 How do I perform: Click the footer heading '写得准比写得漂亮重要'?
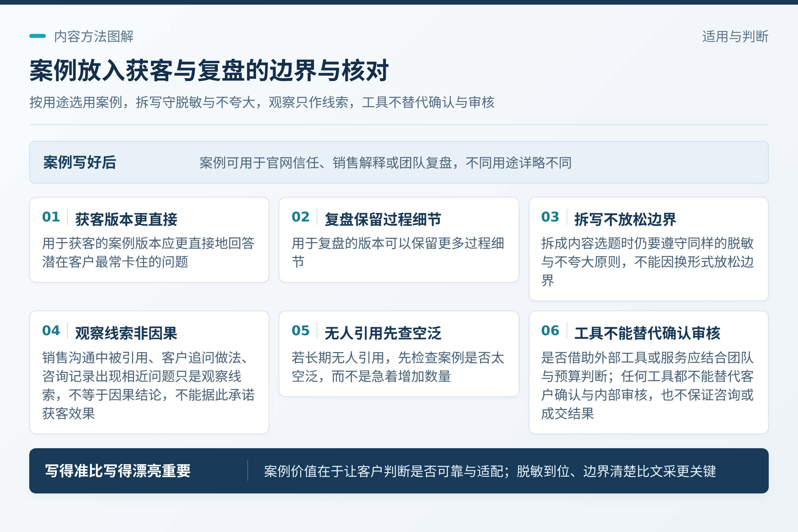point(118,471)
